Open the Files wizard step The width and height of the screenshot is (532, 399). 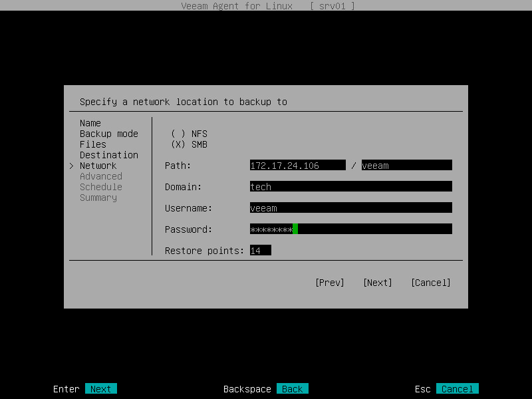[93, 144]
